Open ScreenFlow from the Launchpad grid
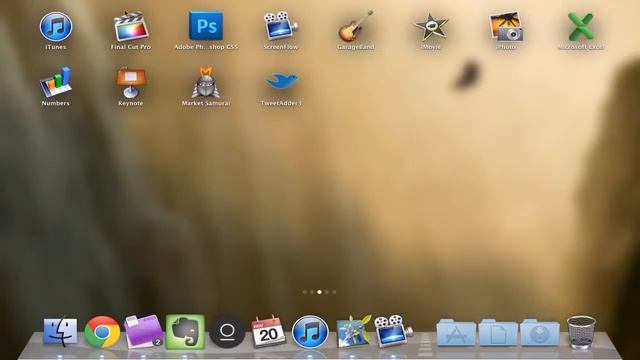 pyautogui.click(x=281, y=26)
